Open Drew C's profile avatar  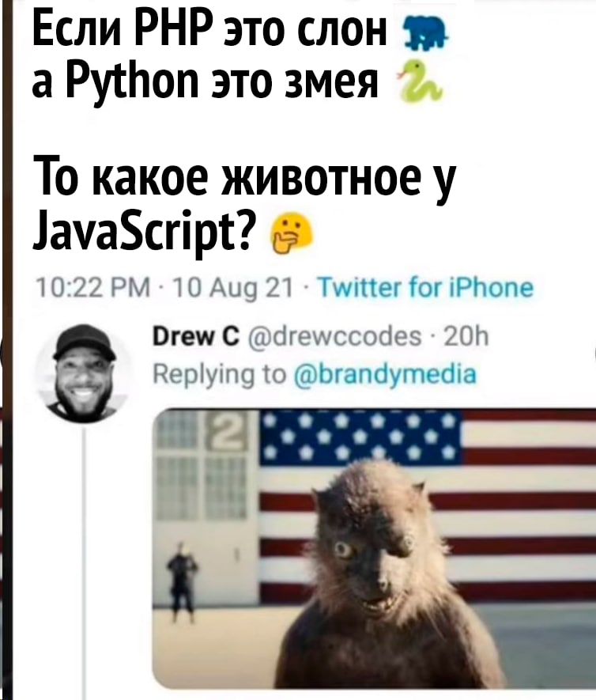click(x=85, y=373)
